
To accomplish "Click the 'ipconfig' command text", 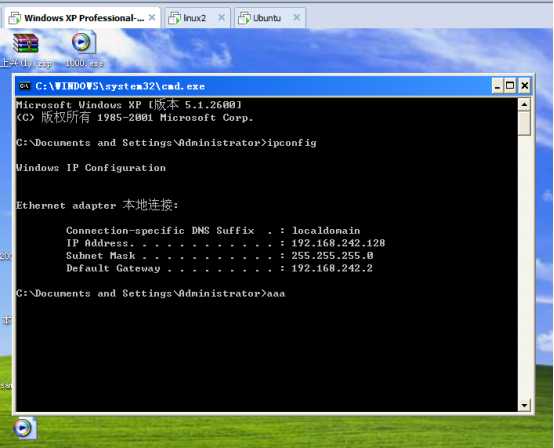I will tap(292, 143).
